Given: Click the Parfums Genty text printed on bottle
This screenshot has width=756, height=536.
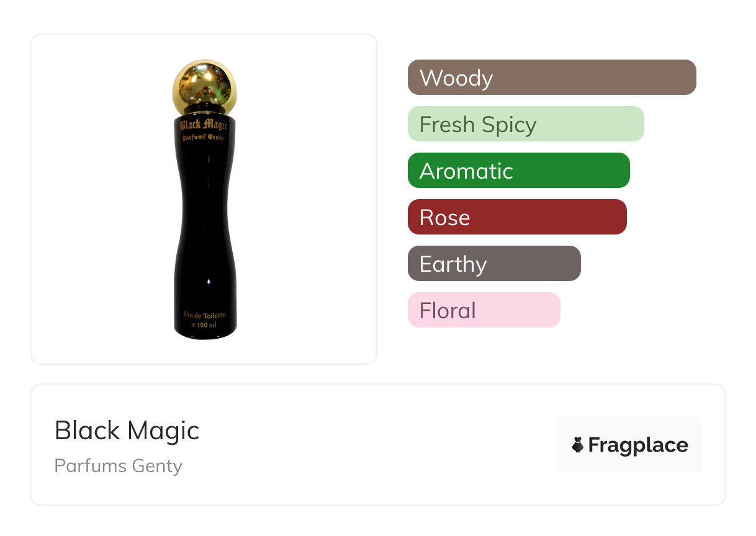Looking at the screenshot, I should coord(204,137).
